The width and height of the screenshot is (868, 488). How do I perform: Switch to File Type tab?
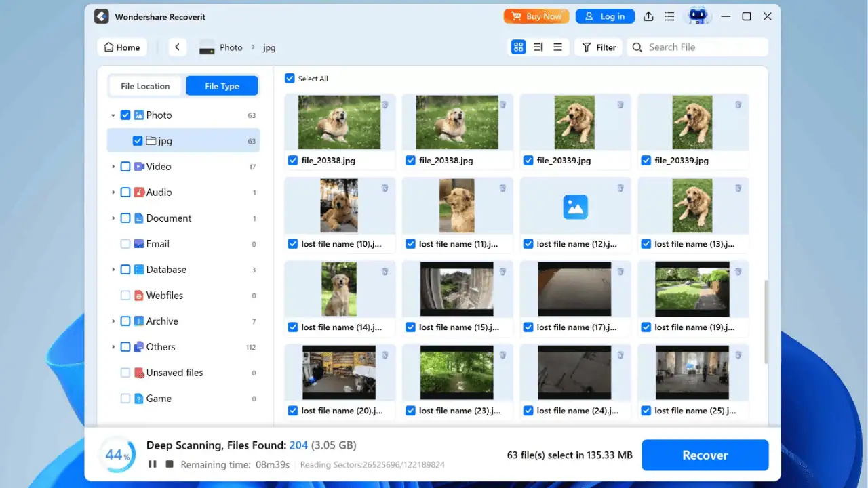click(x=222, y=86)
